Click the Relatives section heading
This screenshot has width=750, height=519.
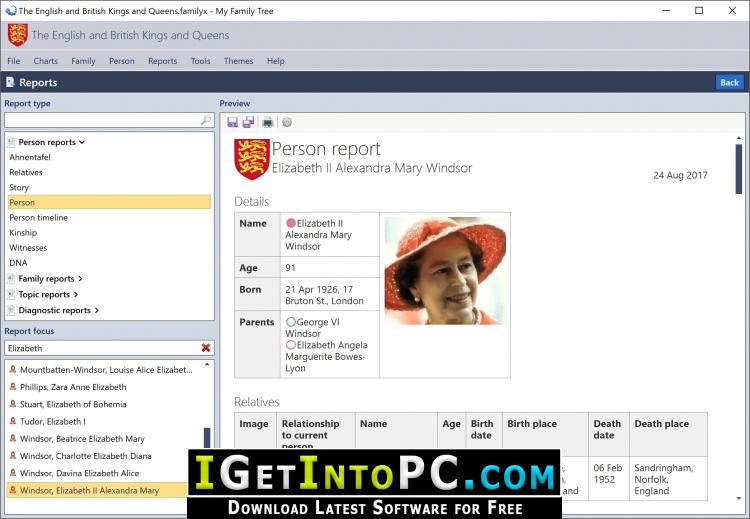257,402
